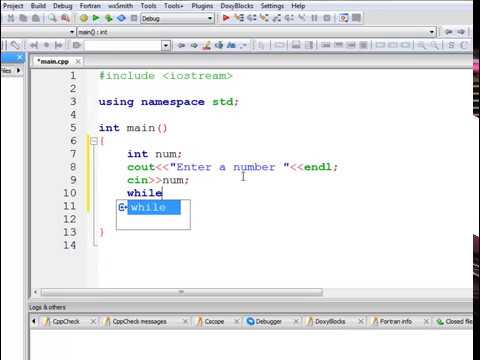This screenshot has width=480, height=360.
Task: Click code line 'using namespace std;'
Action: (169, 102)
